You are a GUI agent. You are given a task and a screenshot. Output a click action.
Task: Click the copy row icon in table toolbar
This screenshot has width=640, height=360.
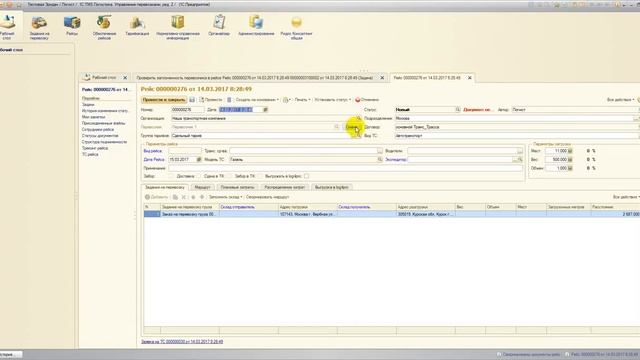click(175, 197)
